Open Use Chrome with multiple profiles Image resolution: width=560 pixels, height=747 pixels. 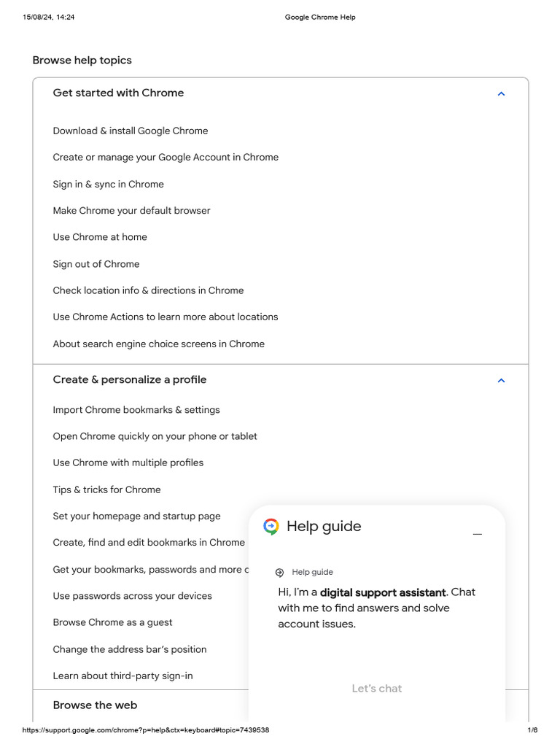pyautogui.click(x=128, y=463)
